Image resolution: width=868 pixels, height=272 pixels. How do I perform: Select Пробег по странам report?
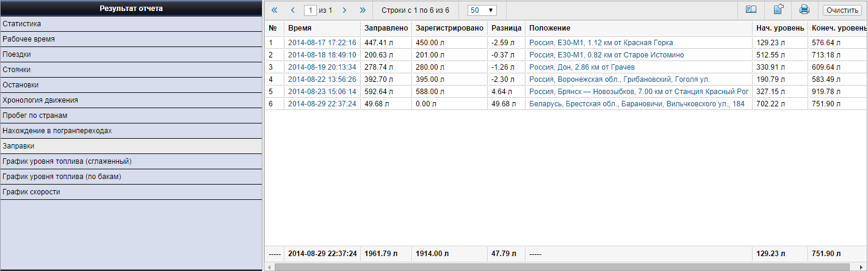click(x=131, y=116)
